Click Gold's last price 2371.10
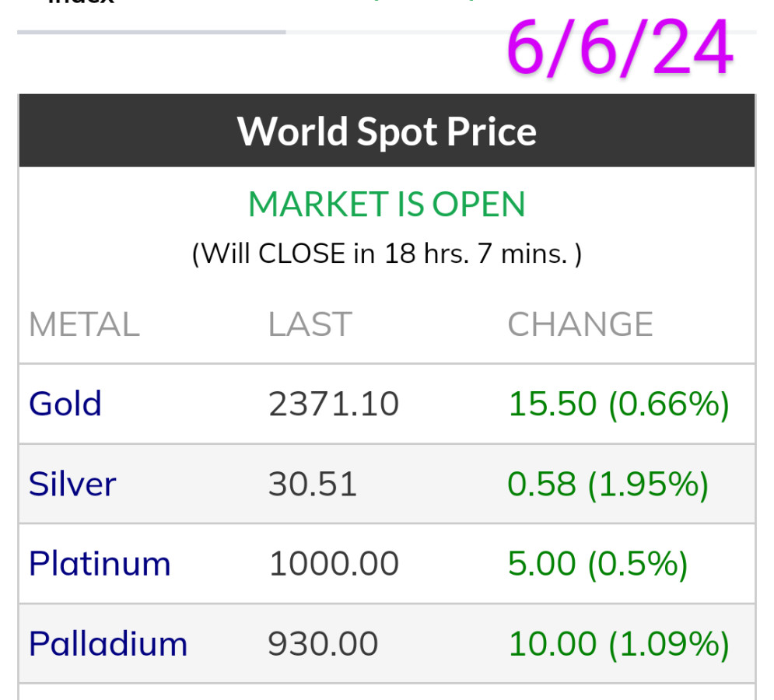 (334, 404)
